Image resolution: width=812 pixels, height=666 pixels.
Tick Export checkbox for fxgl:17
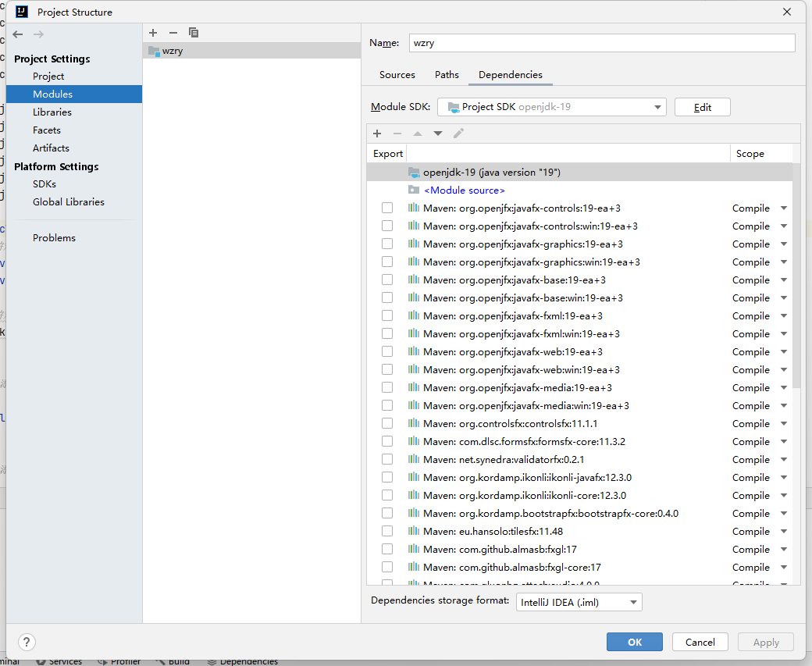click(x=386, y=549)
